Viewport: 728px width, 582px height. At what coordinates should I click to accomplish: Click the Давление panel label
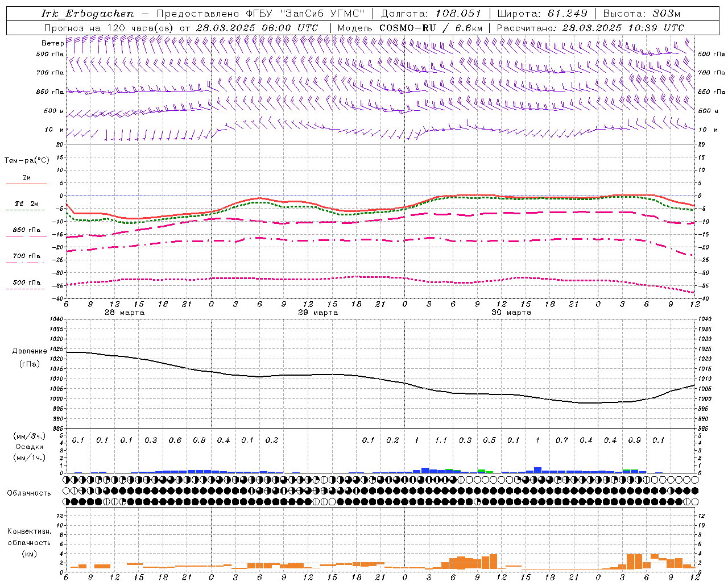point(29,351)
